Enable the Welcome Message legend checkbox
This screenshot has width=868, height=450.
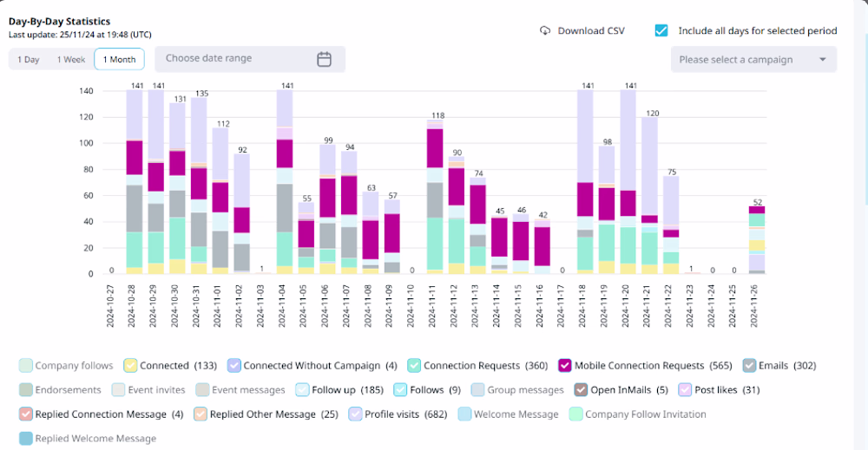click(x=464, y=414)
